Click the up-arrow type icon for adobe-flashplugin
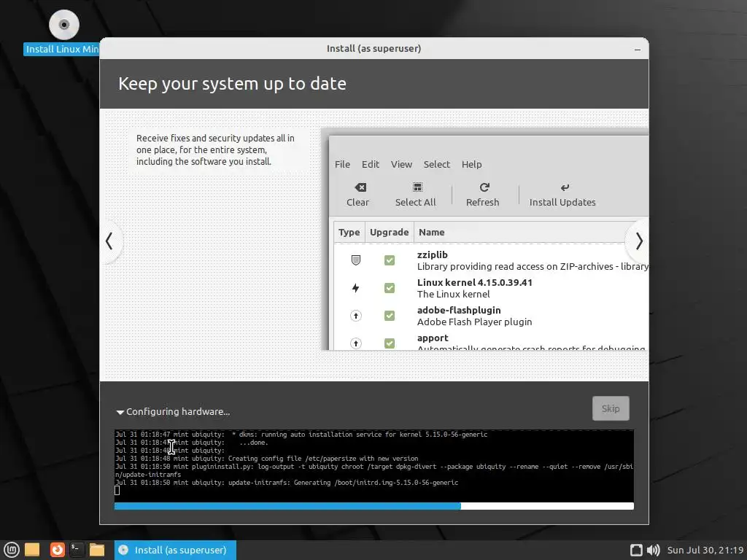This screenshot has height=560, width=747. click(356, 316)
